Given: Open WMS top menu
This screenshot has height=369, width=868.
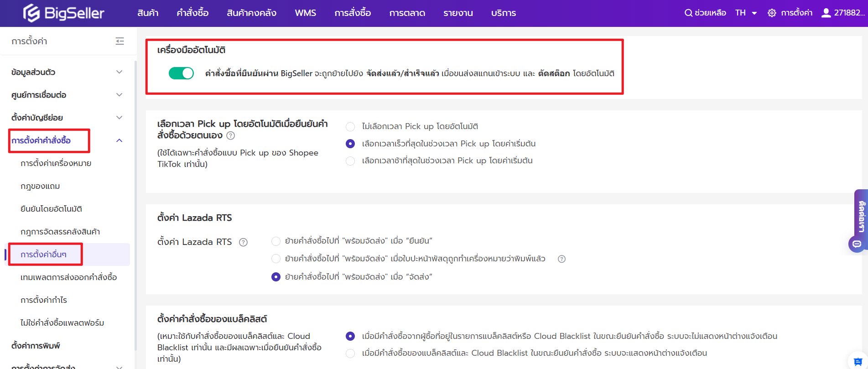Looking at the screenshot, I should 306,13.
